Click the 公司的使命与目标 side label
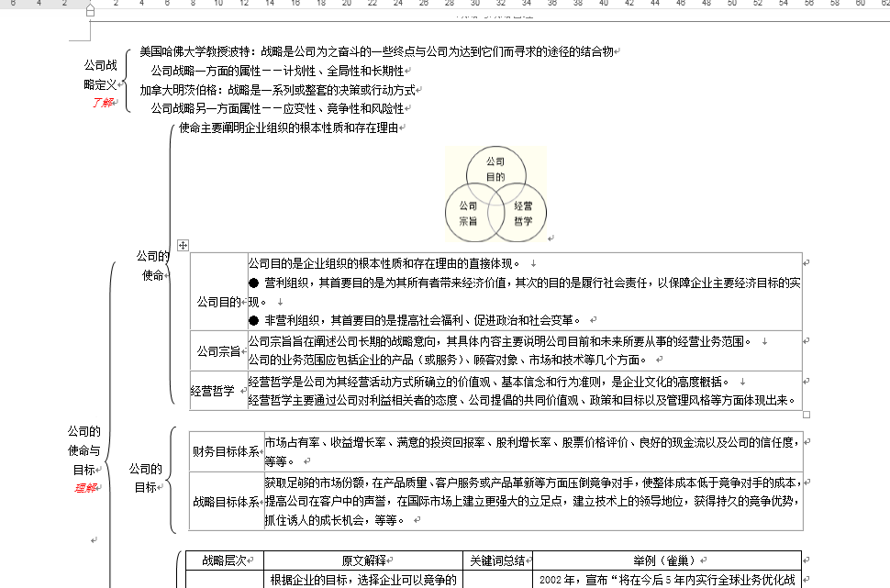The height and width of the screenshot is (588, 890). point(84,450)
